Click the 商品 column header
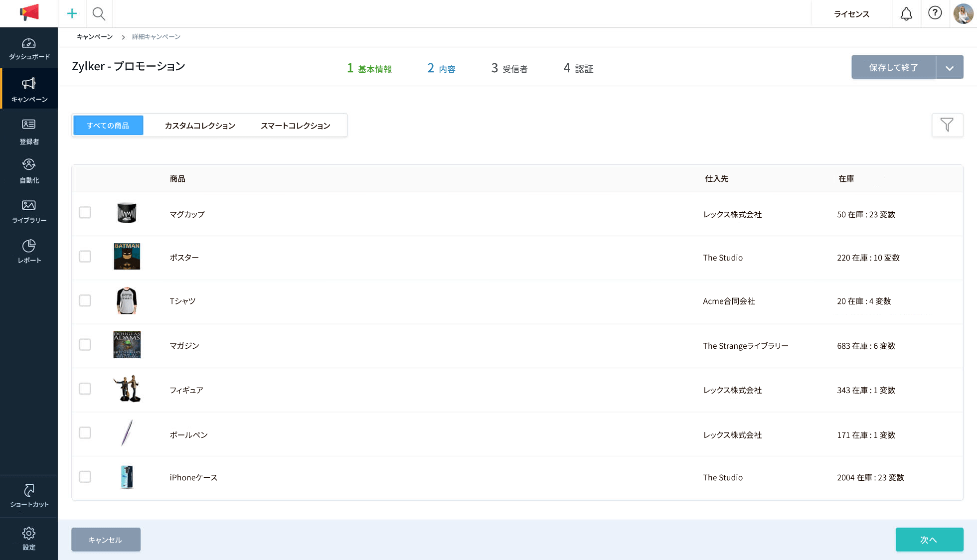Screen dimensions: 977x560 pos(177,179)
